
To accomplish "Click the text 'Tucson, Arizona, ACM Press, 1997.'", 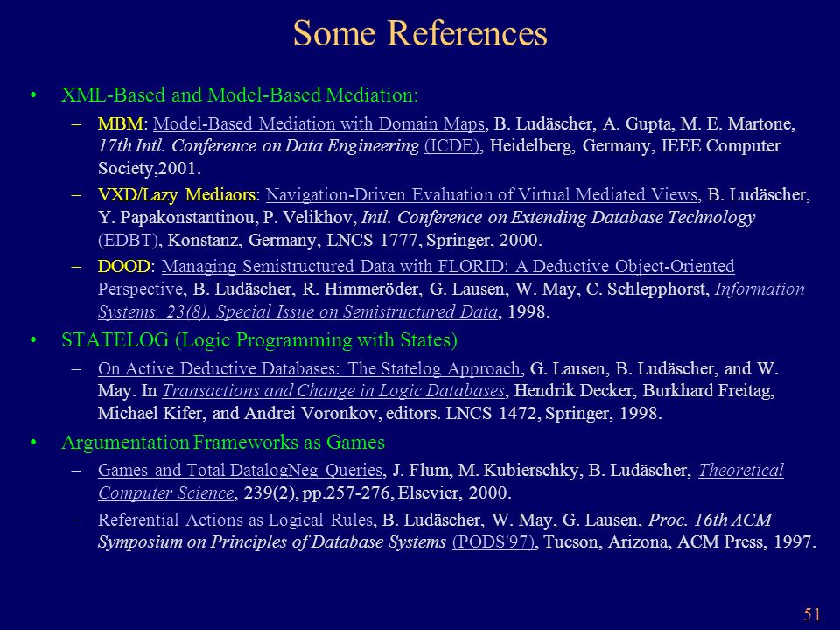I will coord(680,542).
